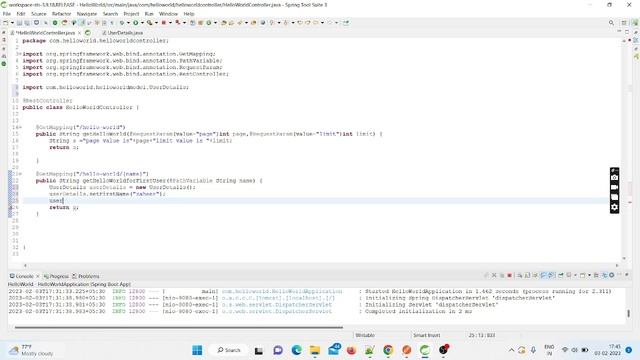Click editor horizontal scroll right arrow
This screenshot has width=640, height=360.
click(x=617, y=265)
